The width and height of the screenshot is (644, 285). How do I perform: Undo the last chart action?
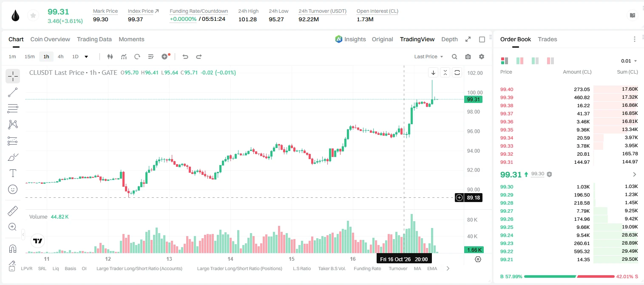(185, 57)
